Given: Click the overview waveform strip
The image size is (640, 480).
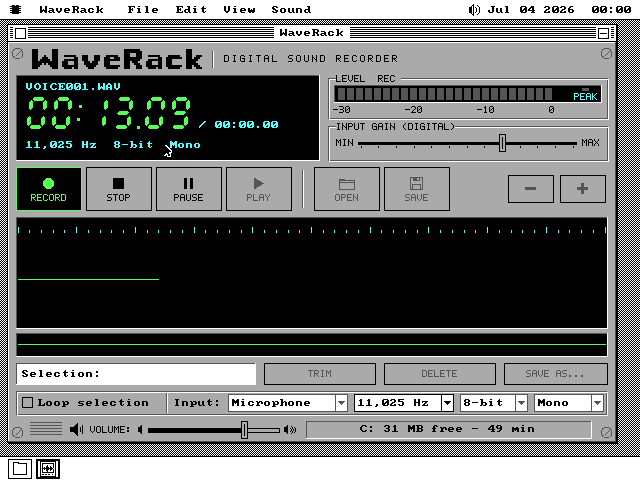Looking at the screenshot, I should [x=312, y=345].
